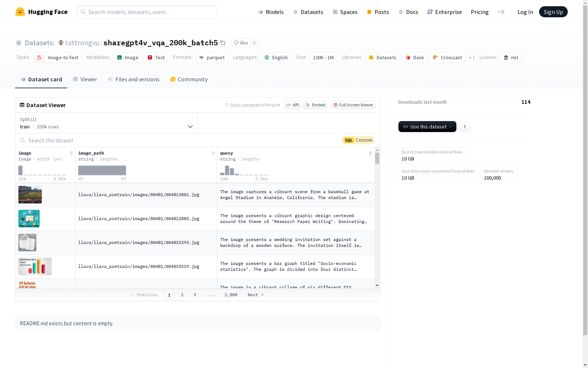Open the Files and versions tab
The height and width of the screenshot is (368, 588).
click(x=133, y=79)
